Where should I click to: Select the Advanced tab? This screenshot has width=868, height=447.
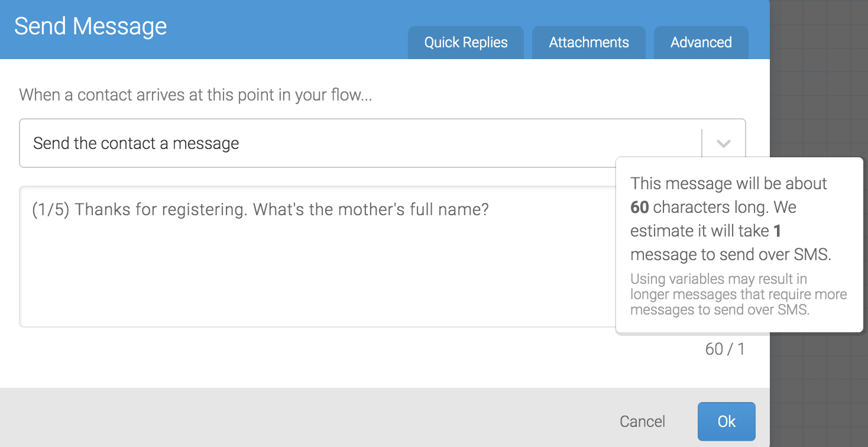click(x=701, y=43)
